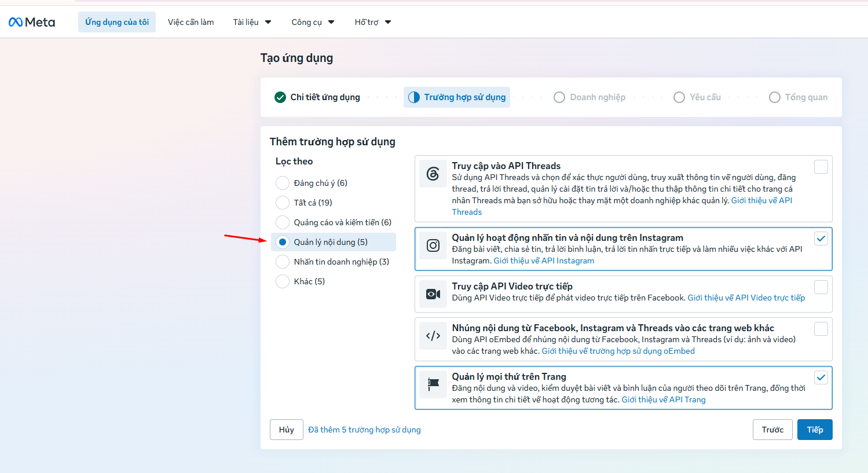The width and height of the screenshot is (868, 473).
Task: Expand the Công cụ dropdown menu
Action: [x=313, y=22]
